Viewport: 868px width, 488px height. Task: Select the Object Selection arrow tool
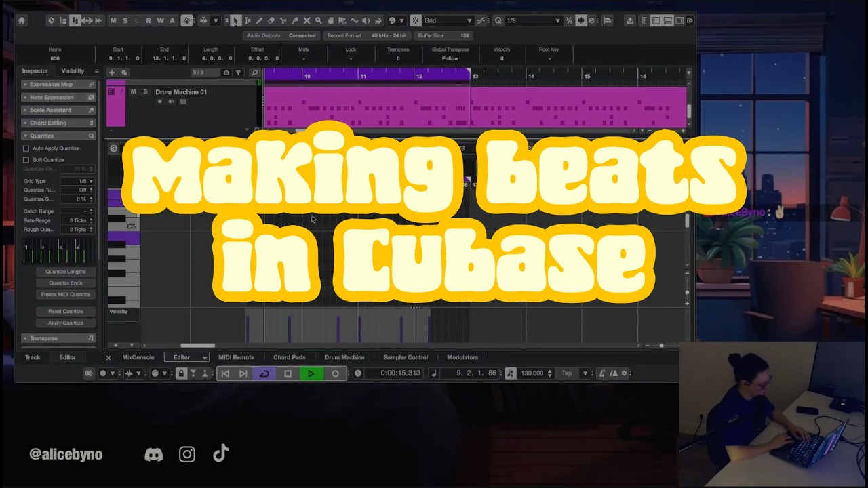tap(235, 20)
